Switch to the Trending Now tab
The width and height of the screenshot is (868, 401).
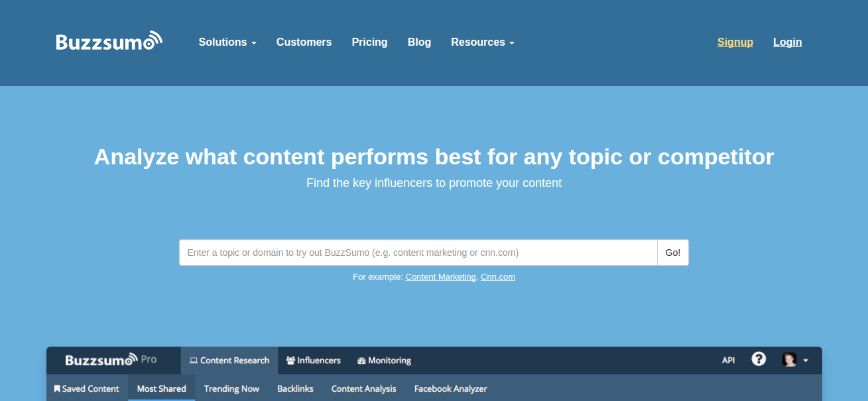[x=231, y=388]
